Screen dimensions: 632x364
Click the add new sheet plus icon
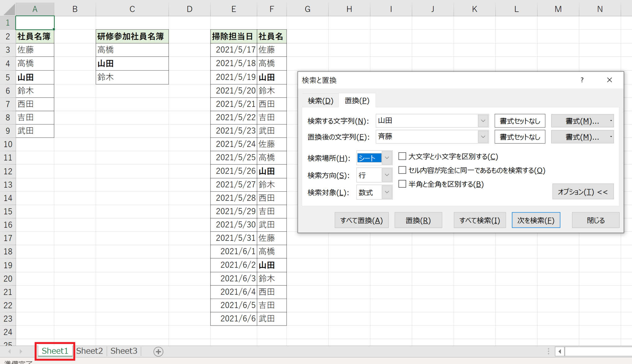pos(158,352)
